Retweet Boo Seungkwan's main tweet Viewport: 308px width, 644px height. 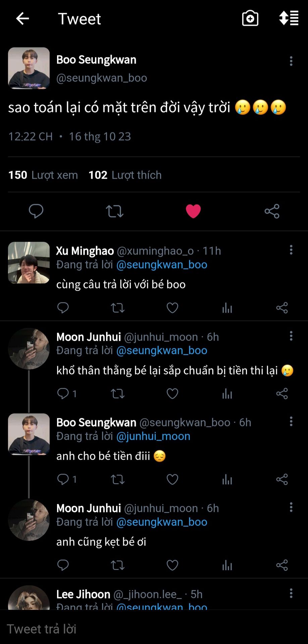(115, 211)
